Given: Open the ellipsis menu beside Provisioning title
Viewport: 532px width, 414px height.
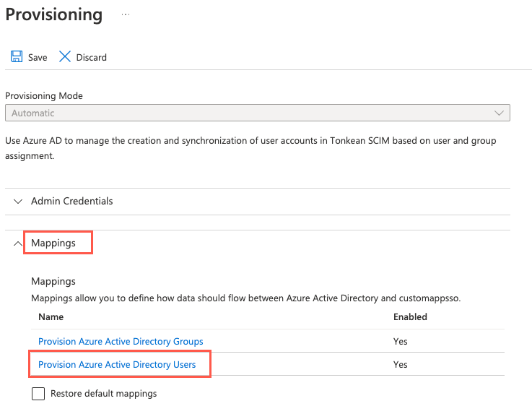Looking at the screenshot, I should [x=125, y=14].
